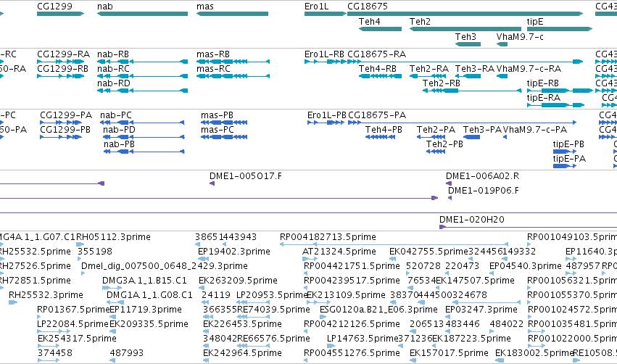617x364 pixels.
Task: Click the nab-PB protein feature
Action: (x=144, y=152)
